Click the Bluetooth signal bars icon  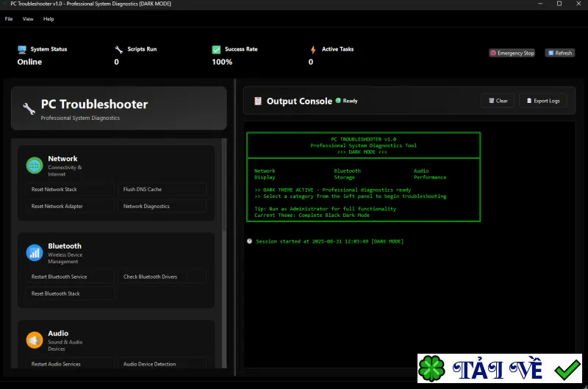click(35, 253)
